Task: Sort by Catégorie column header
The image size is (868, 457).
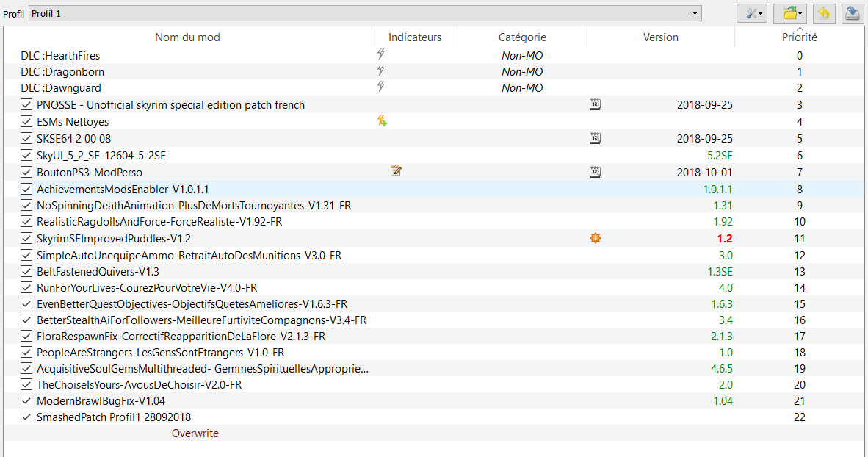Action: click(522, 37)
